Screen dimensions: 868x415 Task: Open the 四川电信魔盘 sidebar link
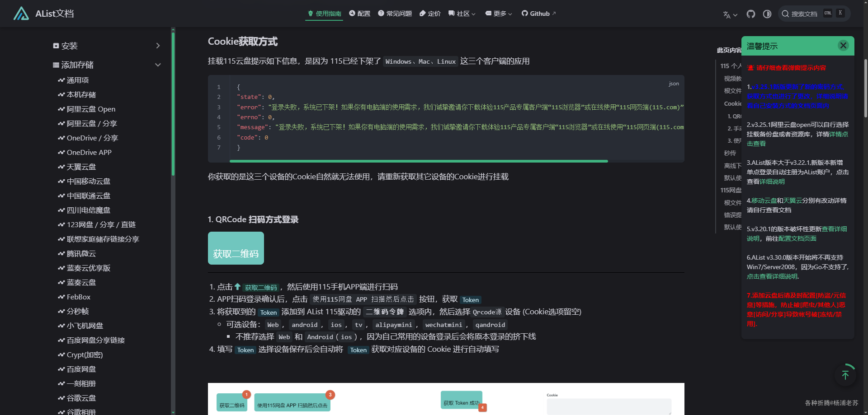coord(89,210)
